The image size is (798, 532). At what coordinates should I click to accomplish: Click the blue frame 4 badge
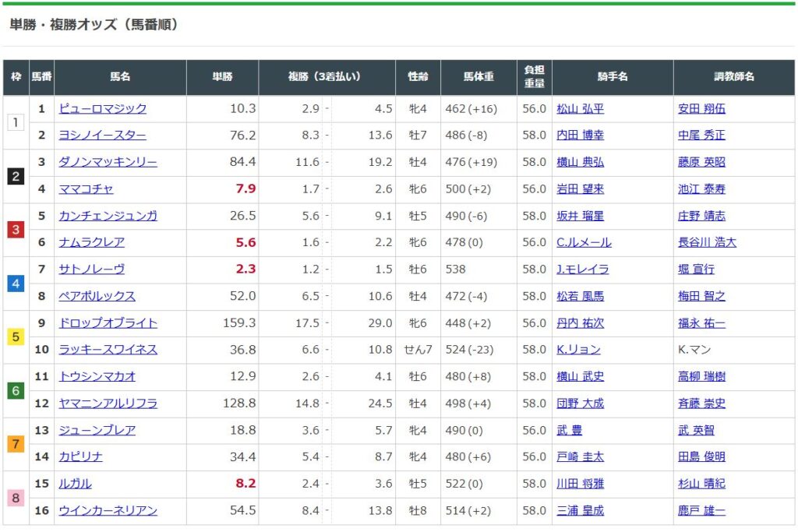click(x=16, y=283)
